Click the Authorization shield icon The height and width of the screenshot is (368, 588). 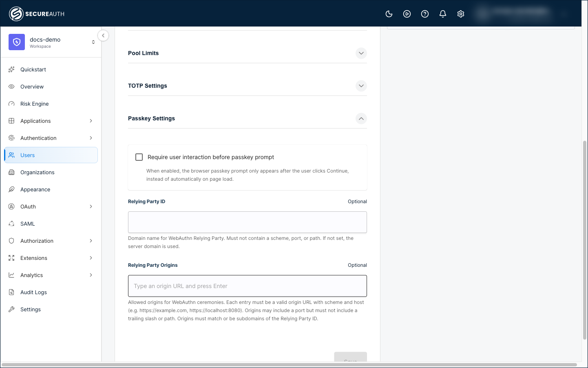[x=11, y=241]
